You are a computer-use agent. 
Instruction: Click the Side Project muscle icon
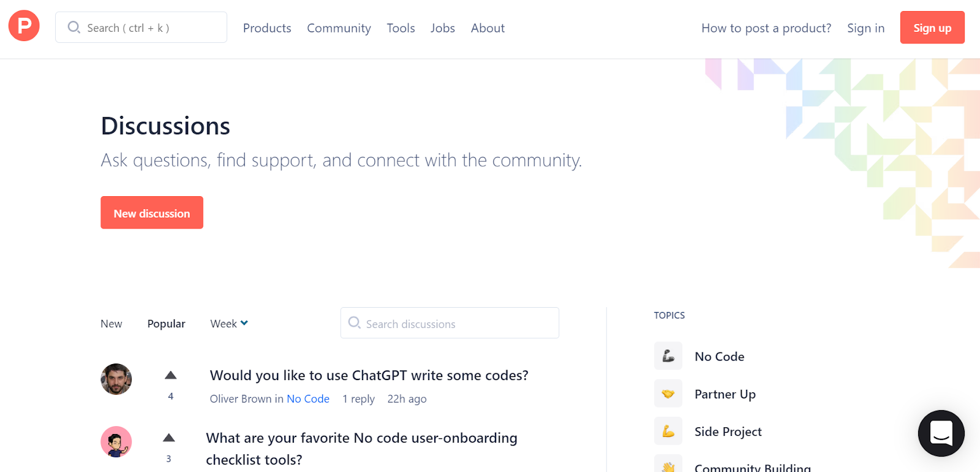tap(668, 432)
